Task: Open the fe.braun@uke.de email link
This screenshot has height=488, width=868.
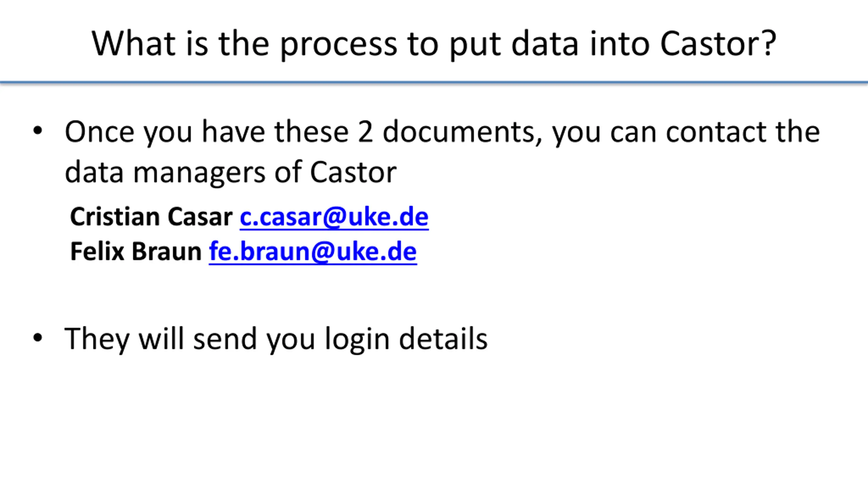Action: point(313,251)
